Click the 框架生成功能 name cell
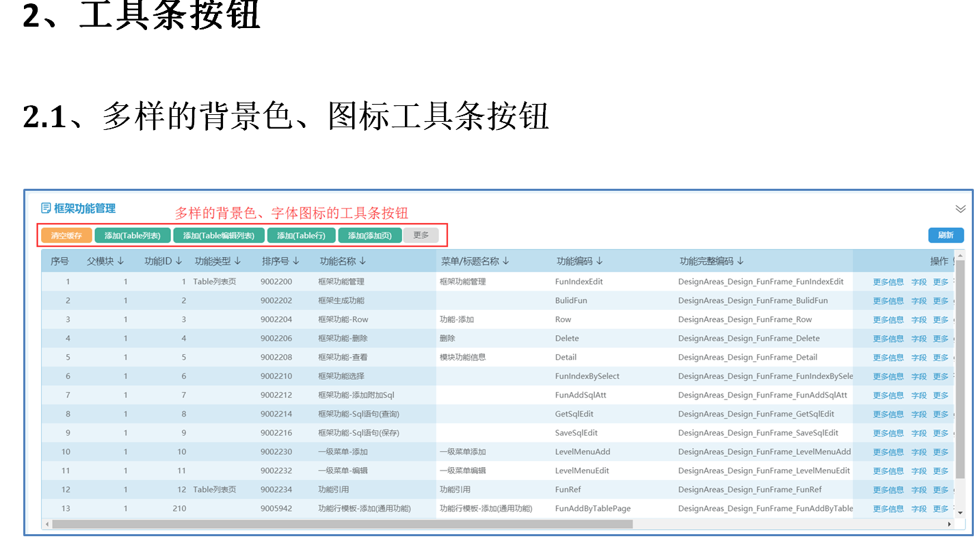 341,300
